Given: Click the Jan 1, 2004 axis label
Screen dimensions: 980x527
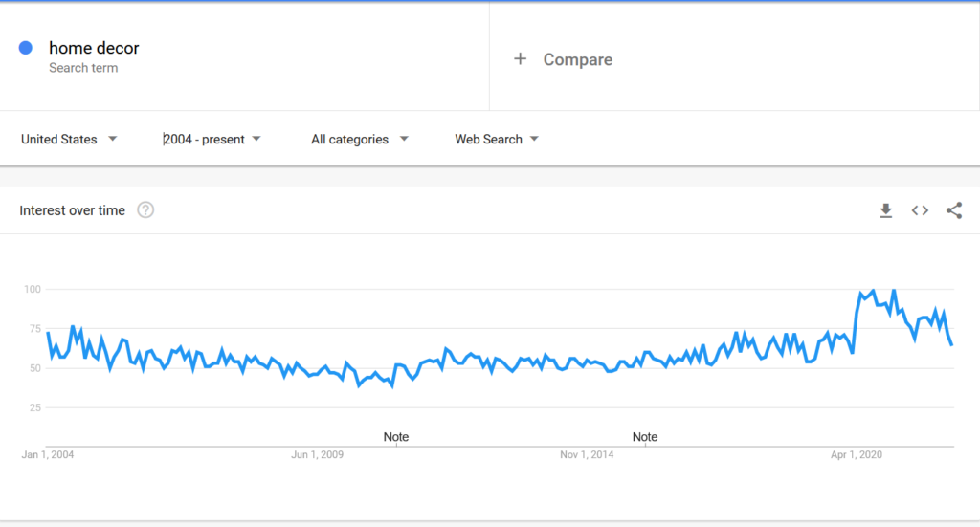Looking at the screenshot, I should [48, 455].
